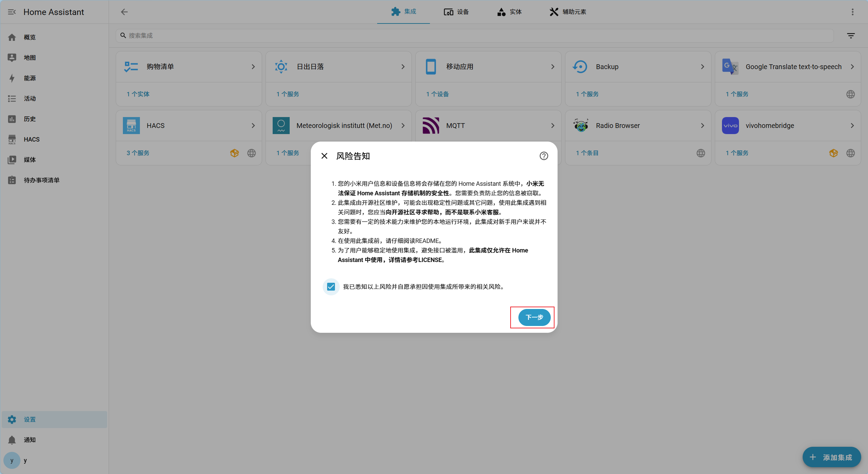Uncheck the risk acknowledgment checkbox
868x474 pixels.
331,287
